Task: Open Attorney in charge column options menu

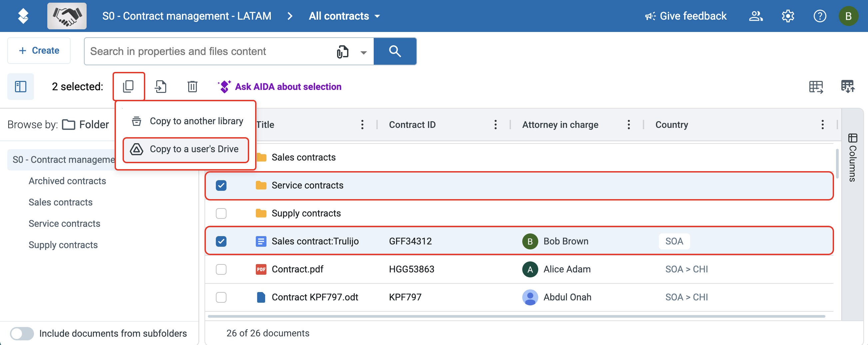Action: pos(629,125)
